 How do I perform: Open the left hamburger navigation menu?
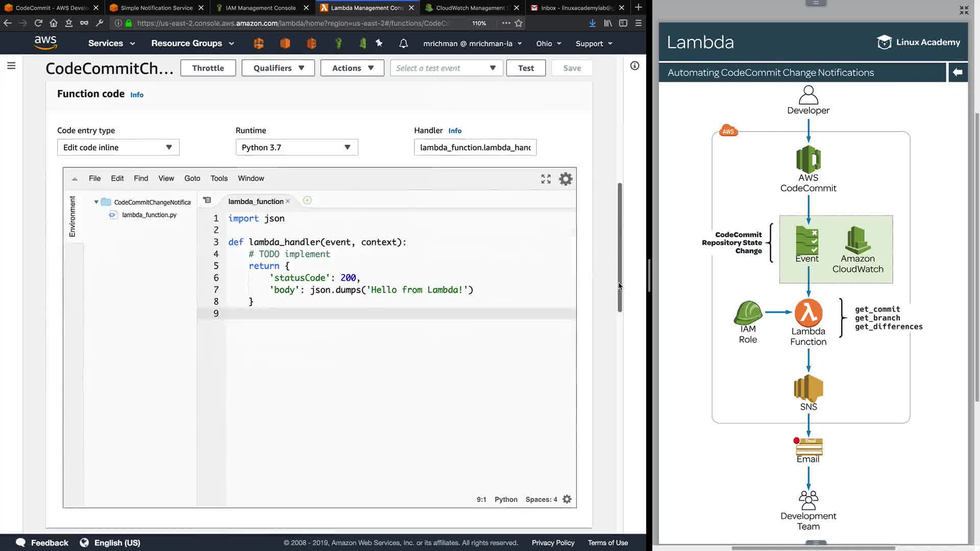(11, 66)
